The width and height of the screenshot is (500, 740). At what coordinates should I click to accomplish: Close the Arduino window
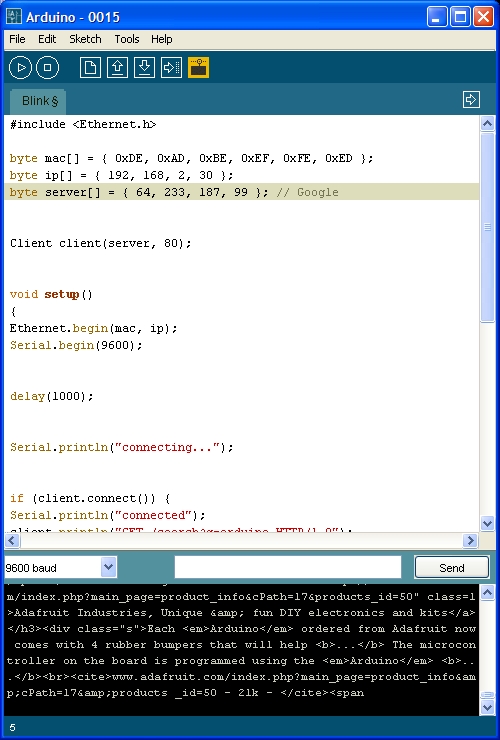tap(483, 17)
